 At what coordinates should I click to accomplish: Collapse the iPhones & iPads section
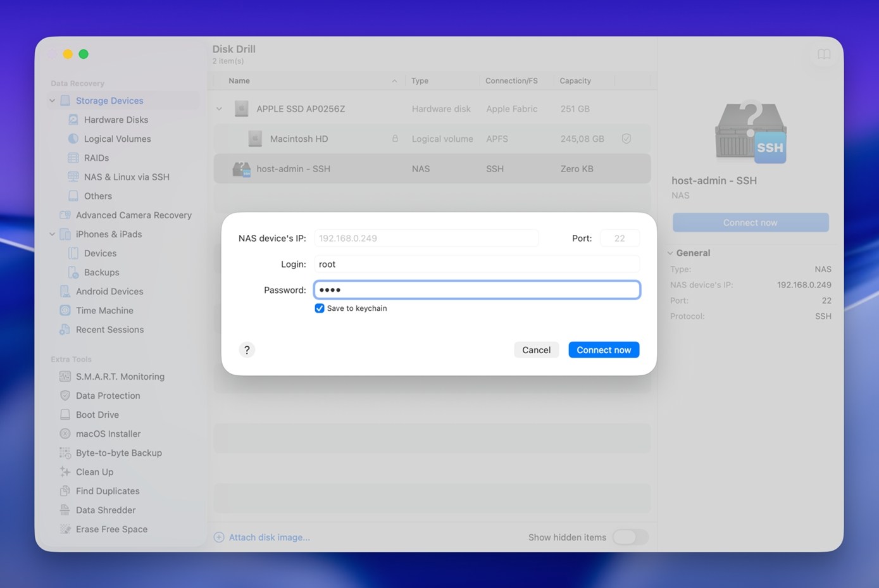tap(52, 234)
